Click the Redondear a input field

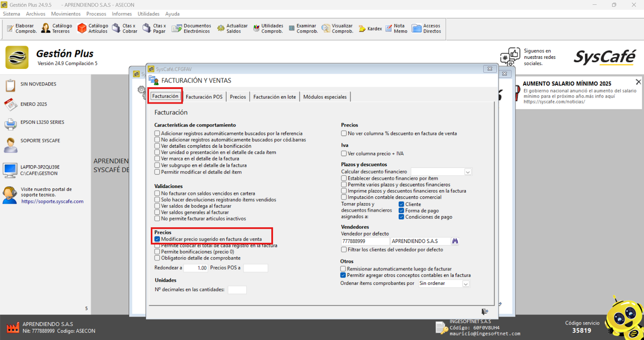[196, 268]
